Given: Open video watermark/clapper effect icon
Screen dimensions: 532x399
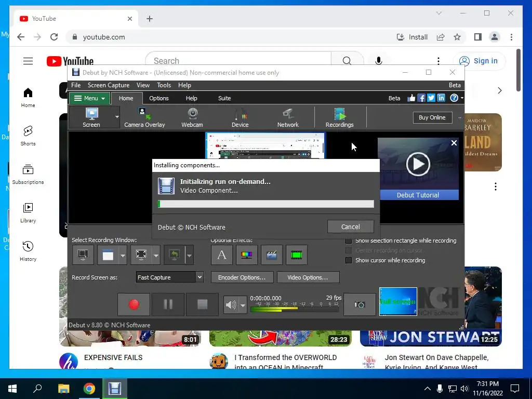Looking at the screenshot, I should click(x=271, y=255).
